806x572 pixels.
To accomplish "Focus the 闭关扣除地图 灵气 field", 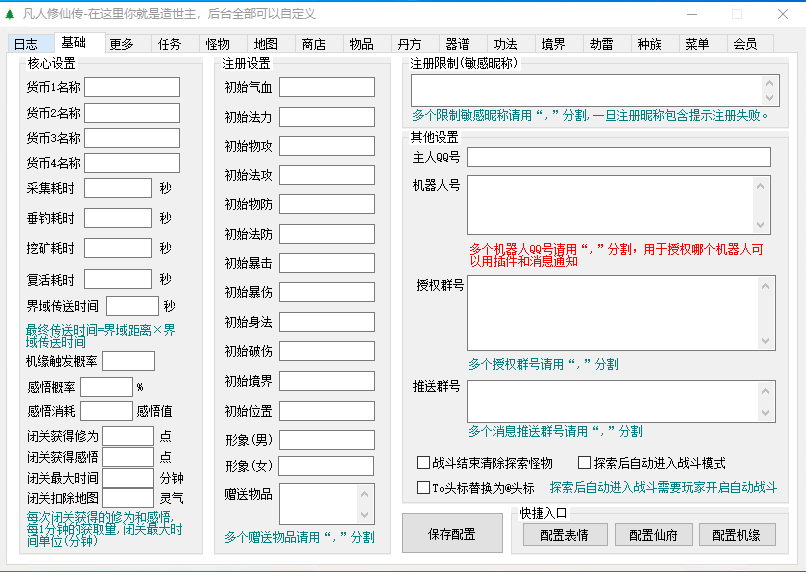I will point(128,497).
